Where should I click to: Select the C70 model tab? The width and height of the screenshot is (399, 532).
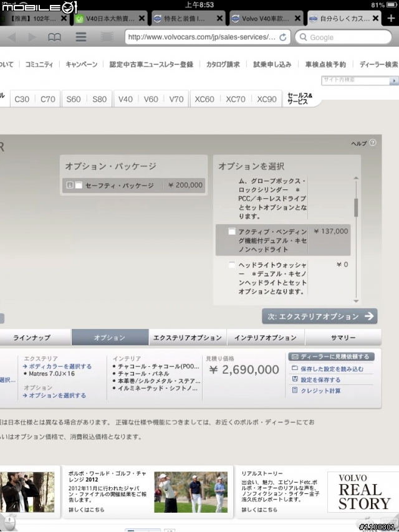coord(47,99)
